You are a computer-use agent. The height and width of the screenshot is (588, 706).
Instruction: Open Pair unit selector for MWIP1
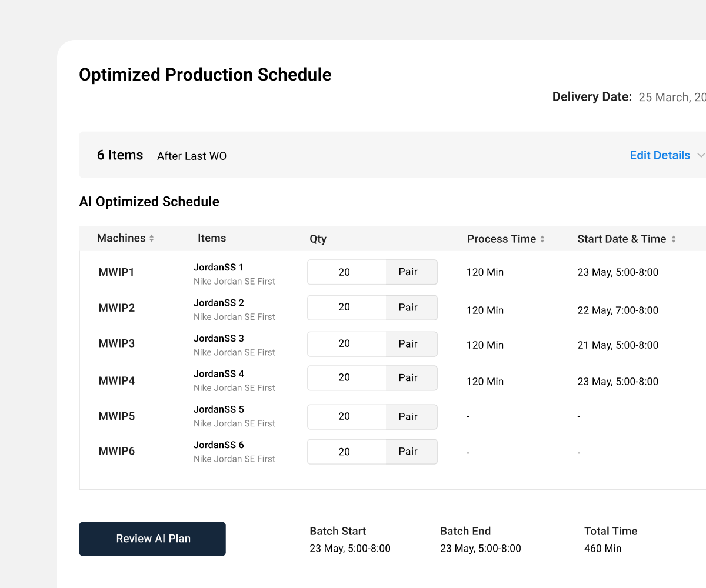coord(411,272)
